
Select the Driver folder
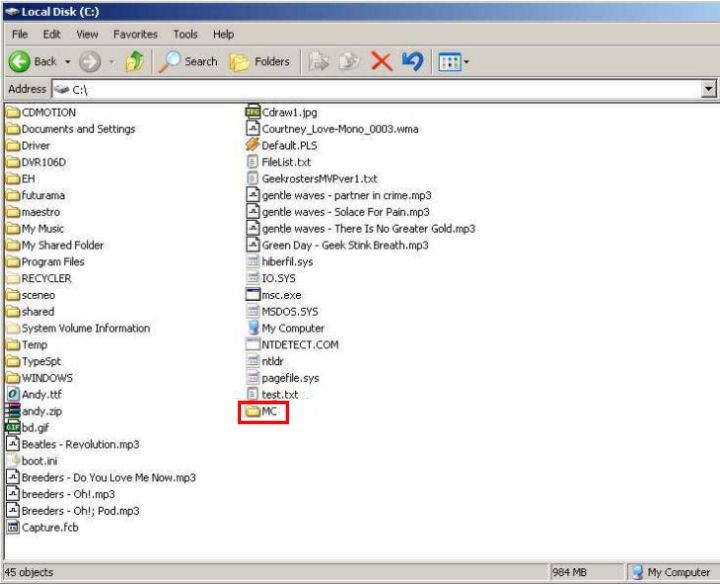(x=28, y=146)
